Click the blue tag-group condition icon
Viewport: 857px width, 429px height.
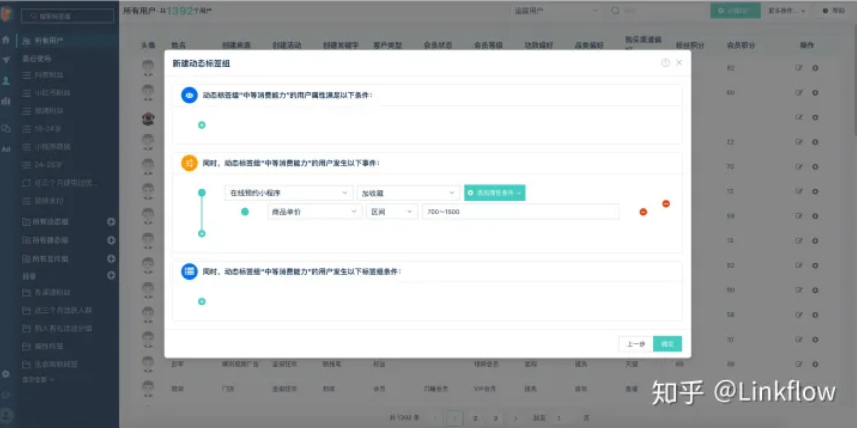[x=189, y=271]
